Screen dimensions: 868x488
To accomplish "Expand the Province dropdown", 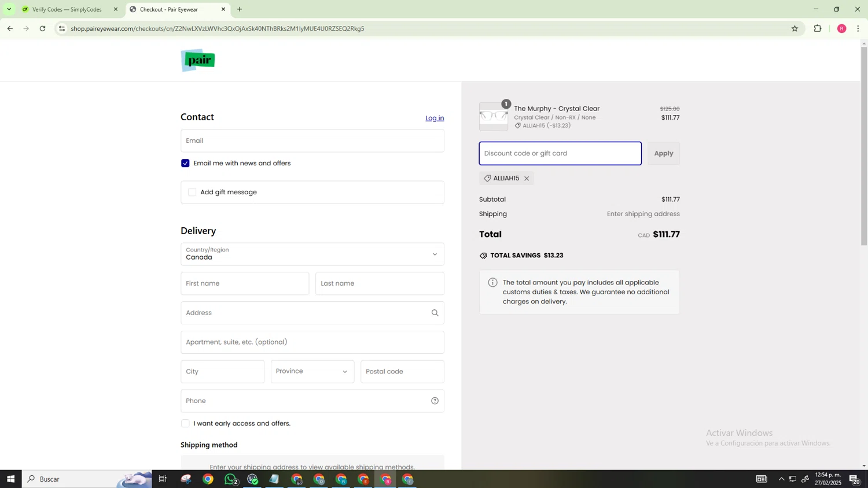I will [312, 371].
